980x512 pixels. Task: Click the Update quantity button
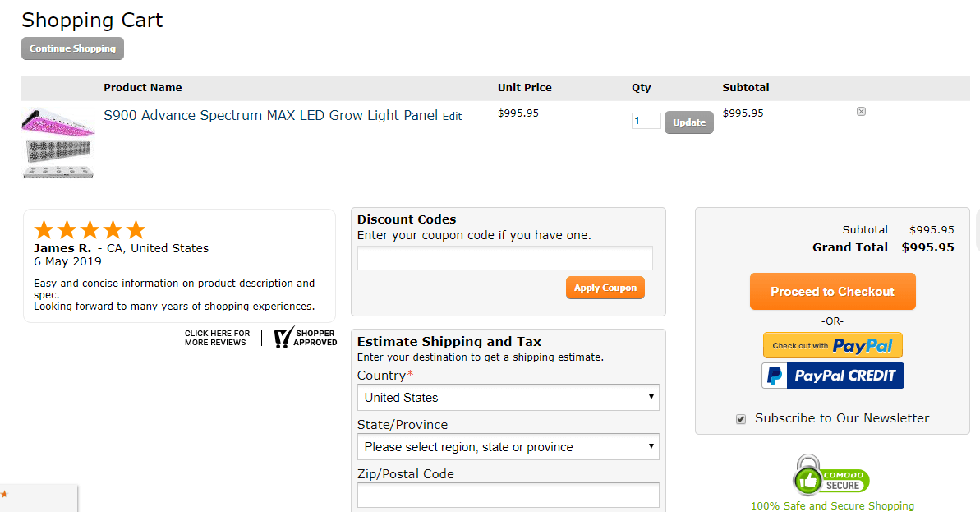688,122
